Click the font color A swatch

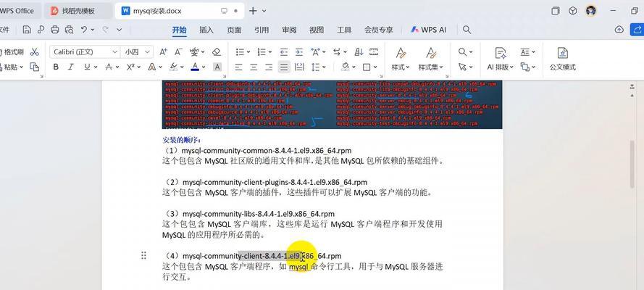pyautogui.click(x=195, y=67)
